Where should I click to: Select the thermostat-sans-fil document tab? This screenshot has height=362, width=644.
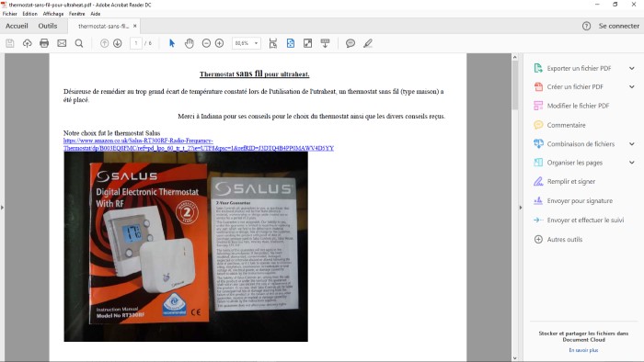pos(103,26)
